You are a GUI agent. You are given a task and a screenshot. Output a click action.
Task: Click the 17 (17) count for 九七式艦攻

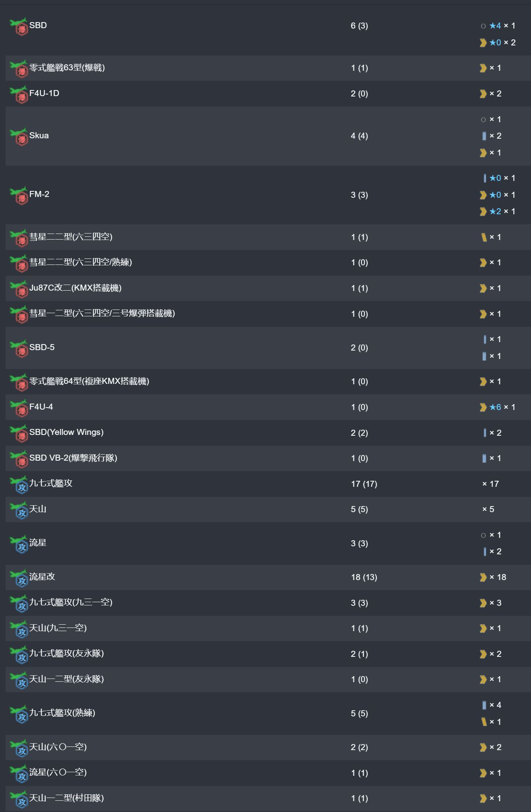click(364, 484)
